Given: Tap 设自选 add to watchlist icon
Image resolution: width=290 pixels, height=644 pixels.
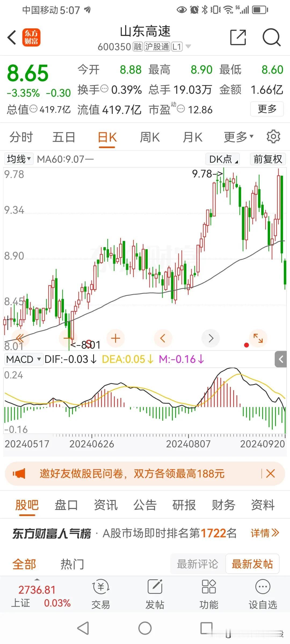Looking at the screenshot, I should pyautogui.click(x=263, y=594).
